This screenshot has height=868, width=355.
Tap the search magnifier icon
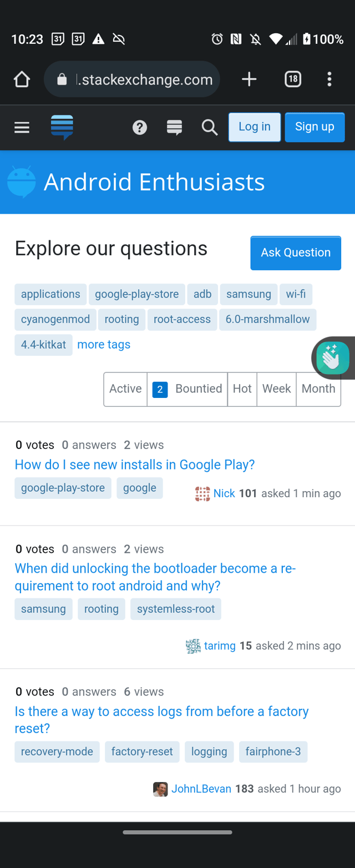click(x=210, y=128)
